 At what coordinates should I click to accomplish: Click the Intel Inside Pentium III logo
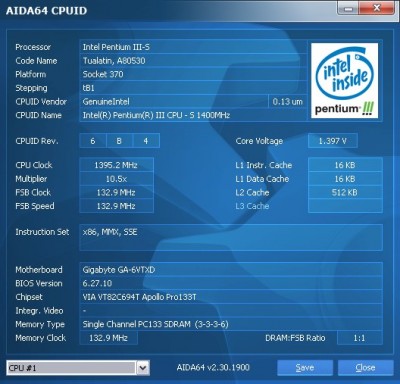click(345, 80)
